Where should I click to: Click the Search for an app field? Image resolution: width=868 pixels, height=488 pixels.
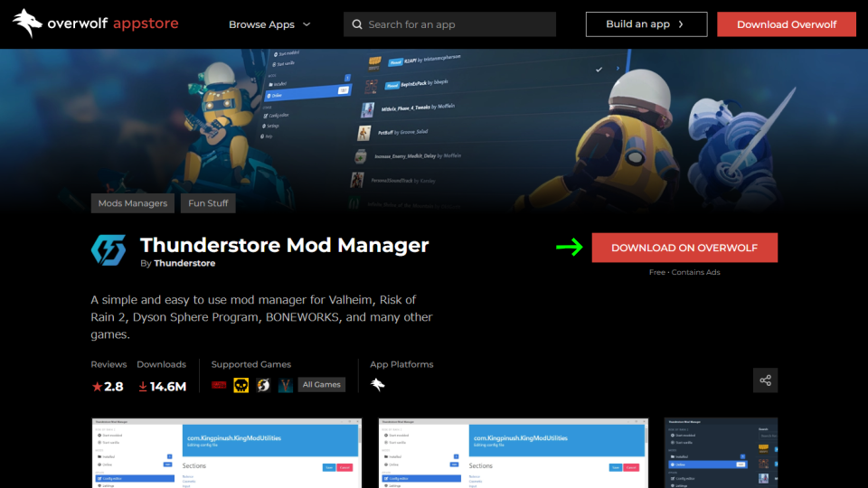pyautogui.click(x=449, y=24)
